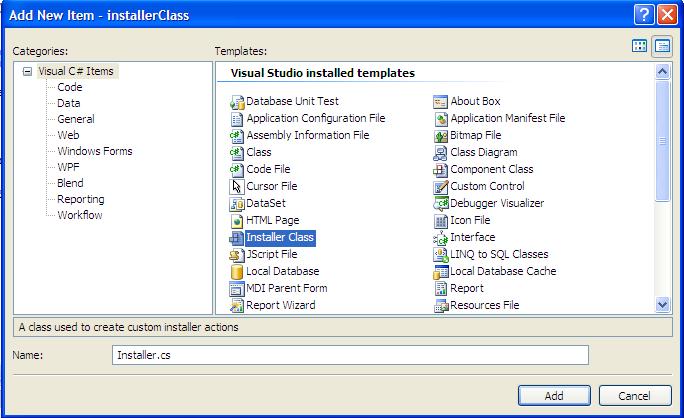684x418 pixels.
Task: Click the MDI Parent Form label
Action: (x=287, y=288)
